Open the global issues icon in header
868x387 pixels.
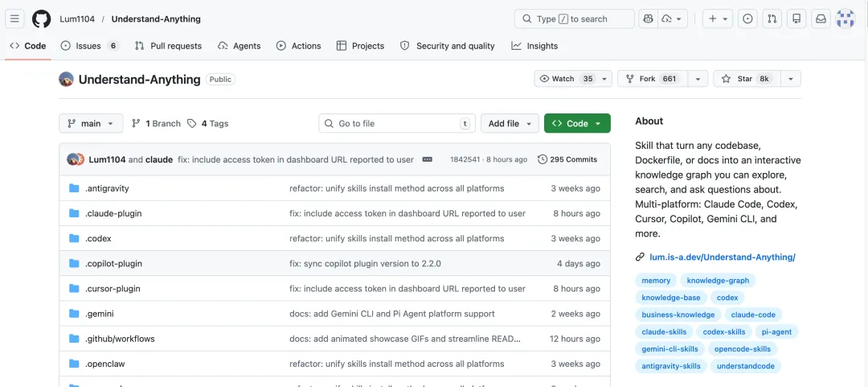point(747,19)
